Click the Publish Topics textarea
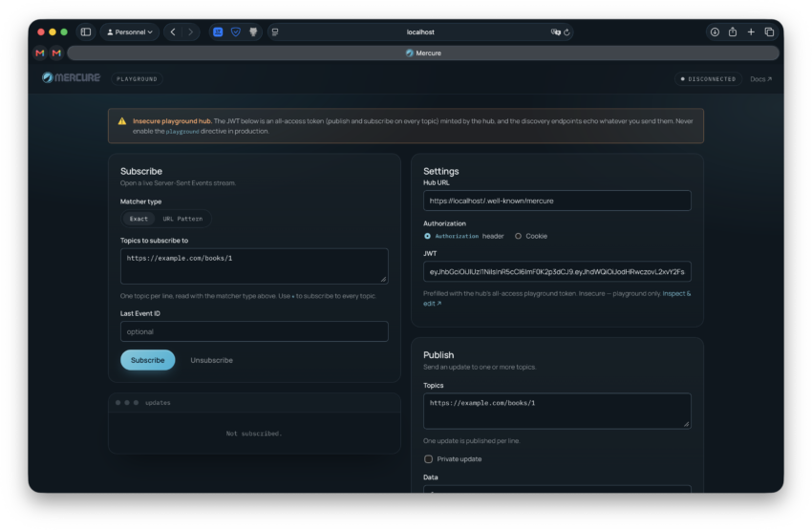This screenshot has width=812, height=530. [x=557, y=411]
